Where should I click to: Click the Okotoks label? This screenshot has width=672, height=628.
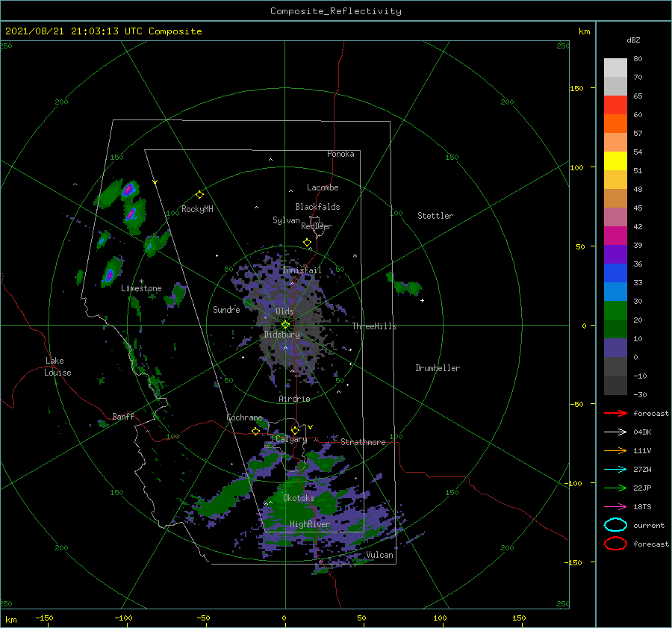(299, 498)
